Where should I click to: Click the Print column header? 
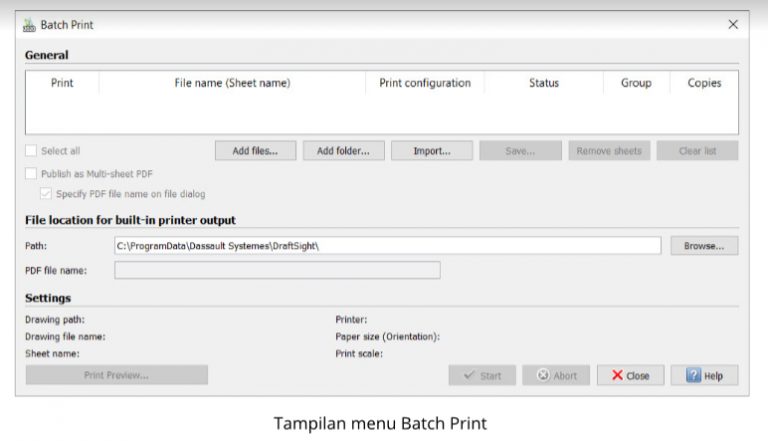62,83
